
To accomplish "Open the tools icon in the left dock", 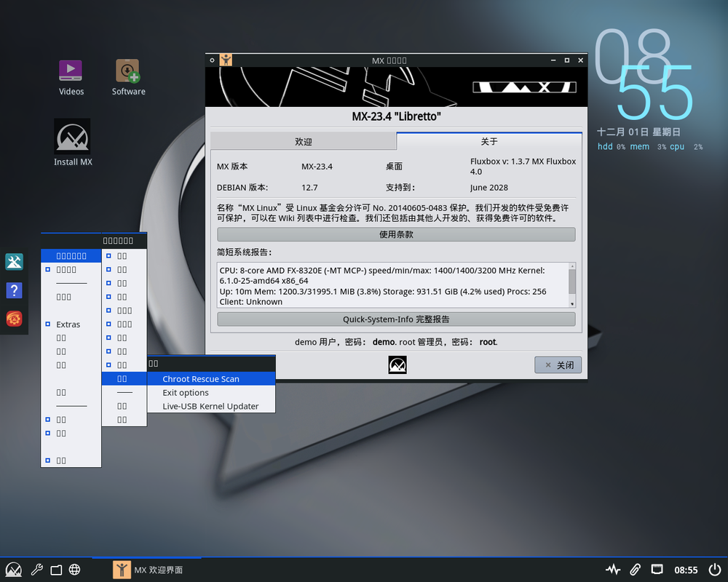I will [x=14, y=262].
